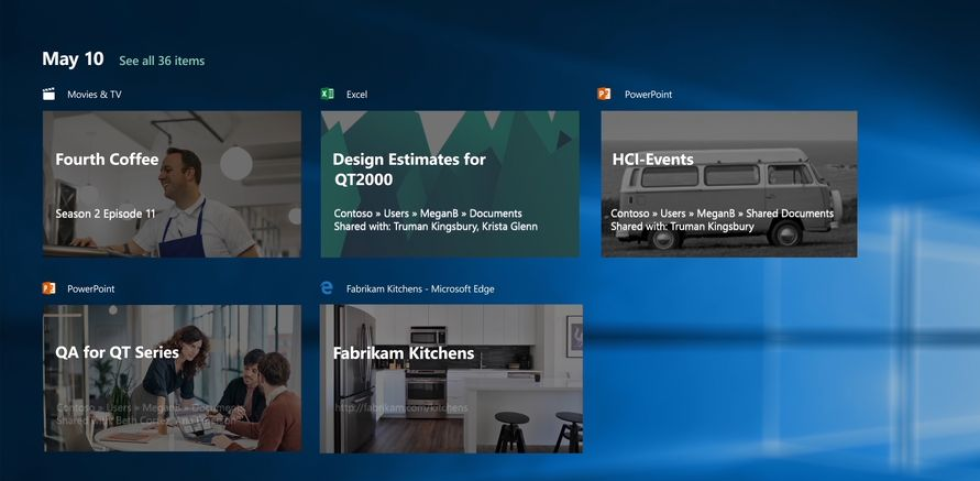Click the HCI-Events Shared Documents path text

point(721,213)
